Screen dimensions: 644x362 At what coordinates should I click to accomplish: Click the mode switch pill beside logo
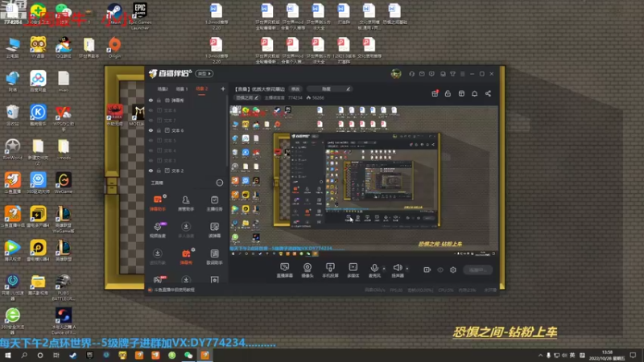click(204, 74)
